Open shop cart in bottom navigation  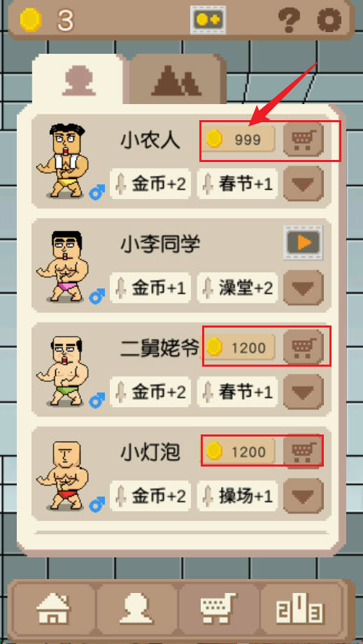coord(219,610)
